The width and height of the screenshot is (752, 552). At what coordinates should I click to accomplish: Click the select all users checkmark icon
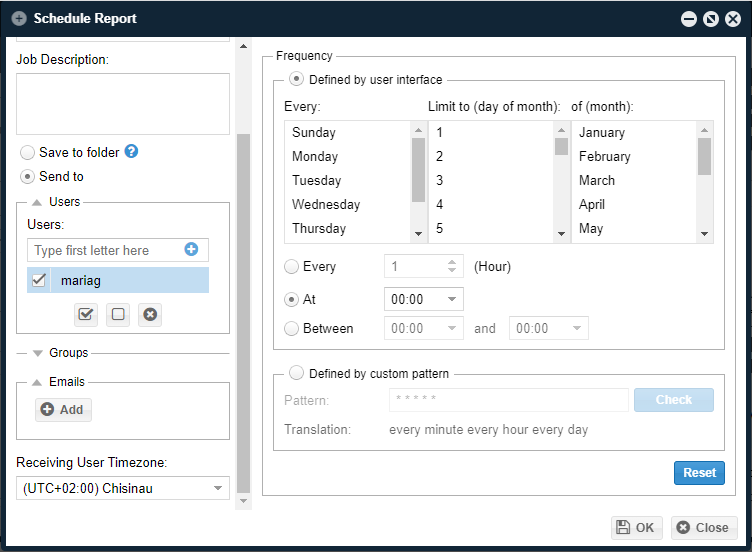point(86,314)
